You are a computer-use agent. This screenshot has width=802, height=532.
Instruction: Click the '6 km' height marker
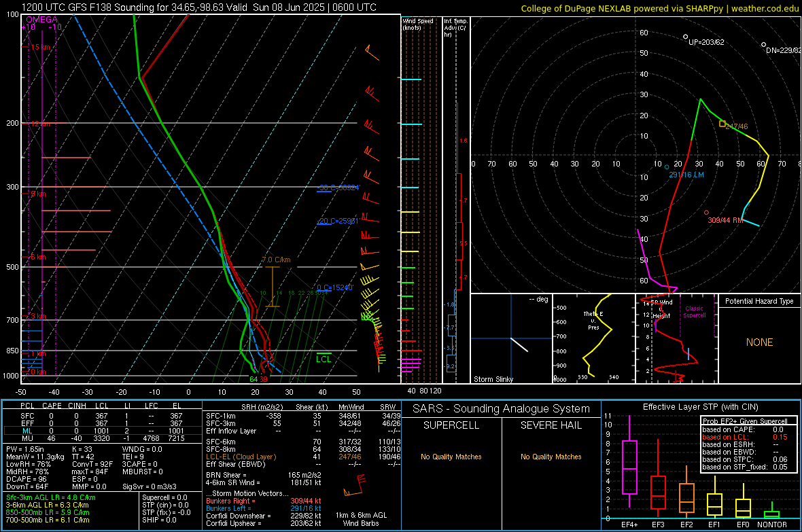tap(38, 257)
